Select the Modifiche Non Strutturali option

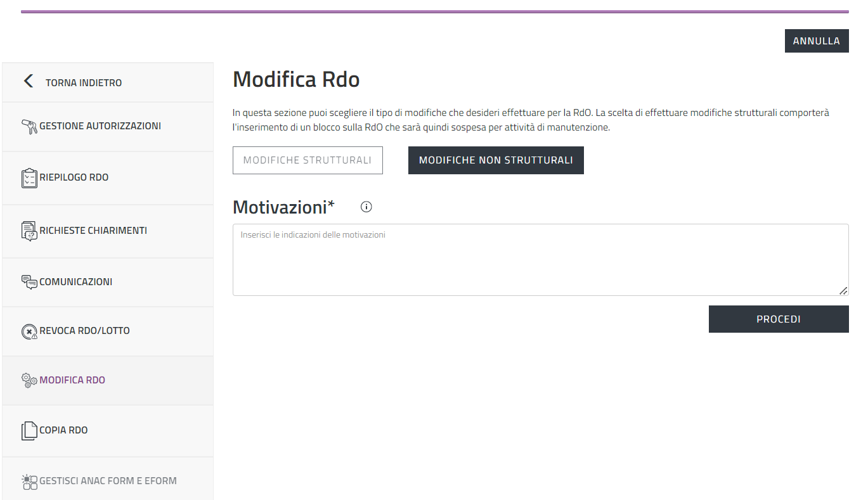pyautogui.click(x=496, y=160)
